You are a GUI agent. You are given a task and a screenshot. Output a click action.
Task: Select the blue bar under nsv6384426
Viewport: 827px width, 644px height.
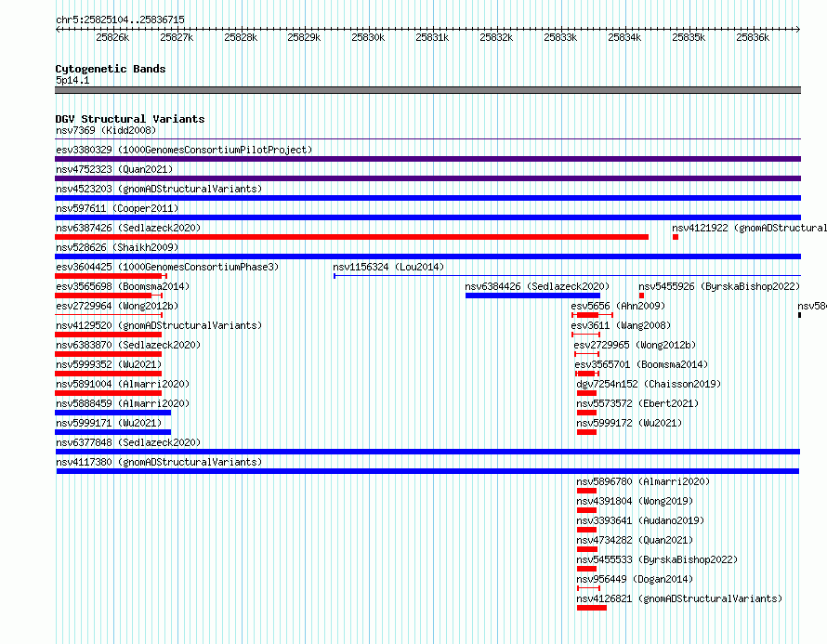532,296
